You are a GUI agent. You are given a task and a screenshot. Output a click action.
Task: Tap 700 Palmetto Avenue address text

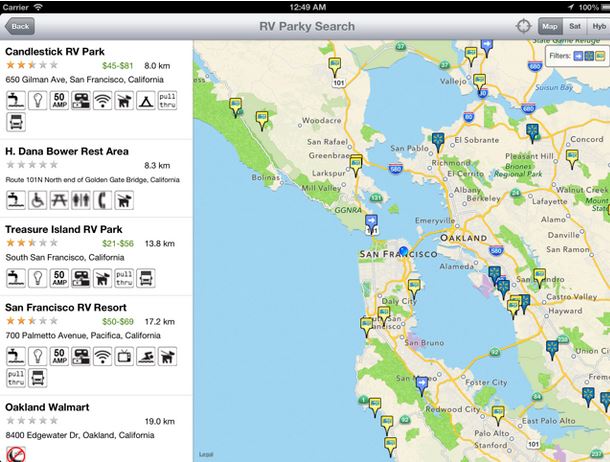click(83, 335)
